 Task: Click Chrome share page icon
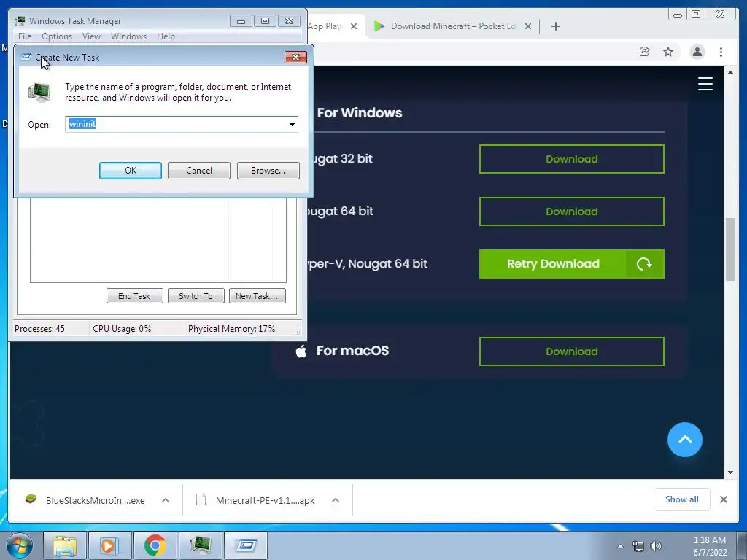(x=644, y=52)
